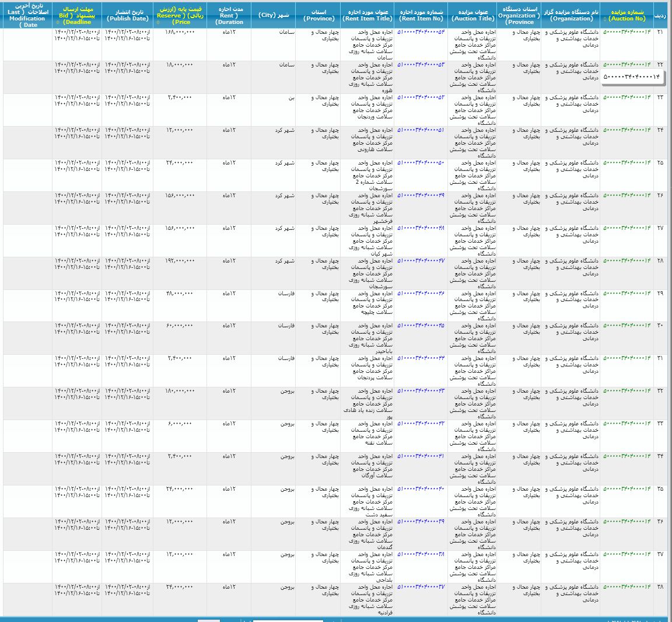The height and width of the screenshot is (622, 672).
Task: Click the auction number tooltip popup
Action: pyautogui.click(x=632, y=76)
